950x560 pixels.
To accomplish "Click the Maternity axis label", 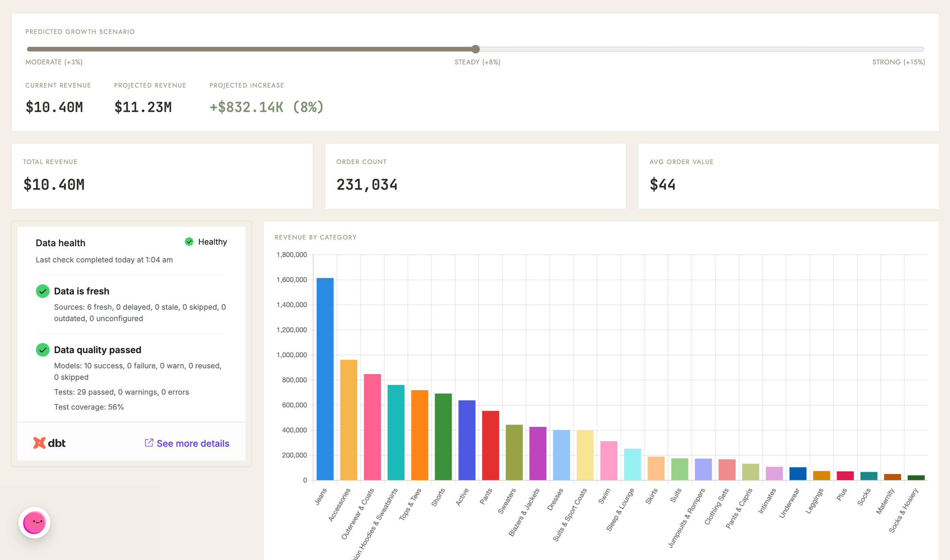I will pos(885,501).
